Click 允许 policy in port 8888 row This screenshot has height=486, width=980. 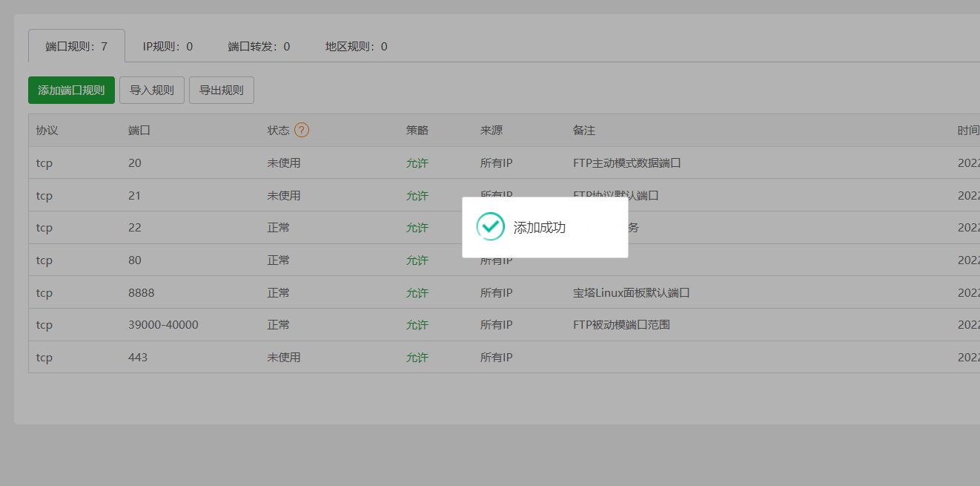click(x=417, y=293)
